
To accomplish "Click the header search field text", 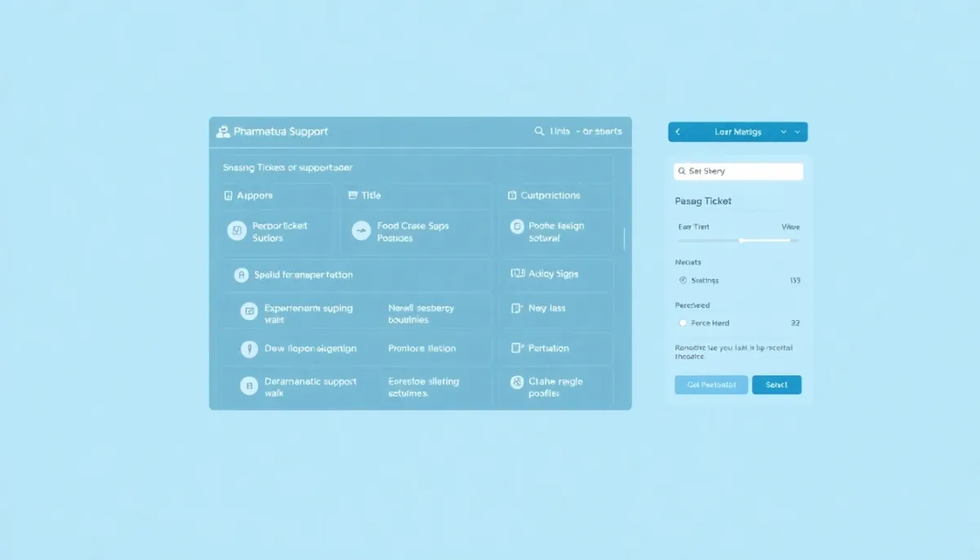I will pos(586,131).
